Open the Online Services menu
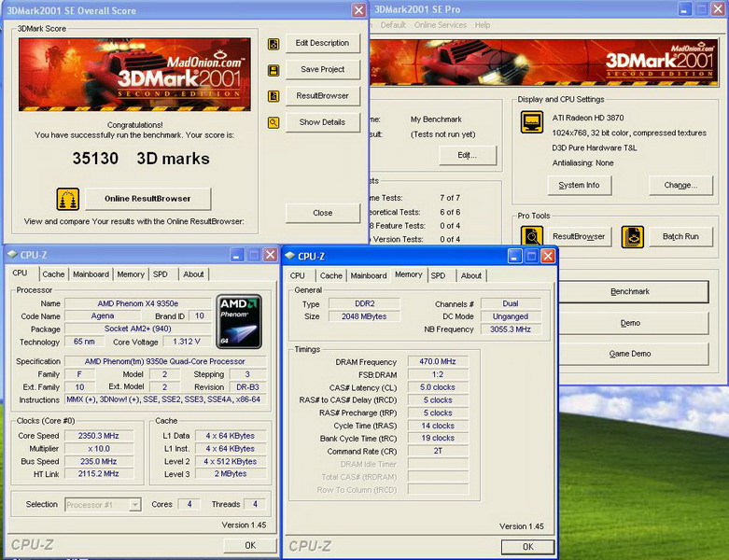729x560 pixels. point(441,25)
